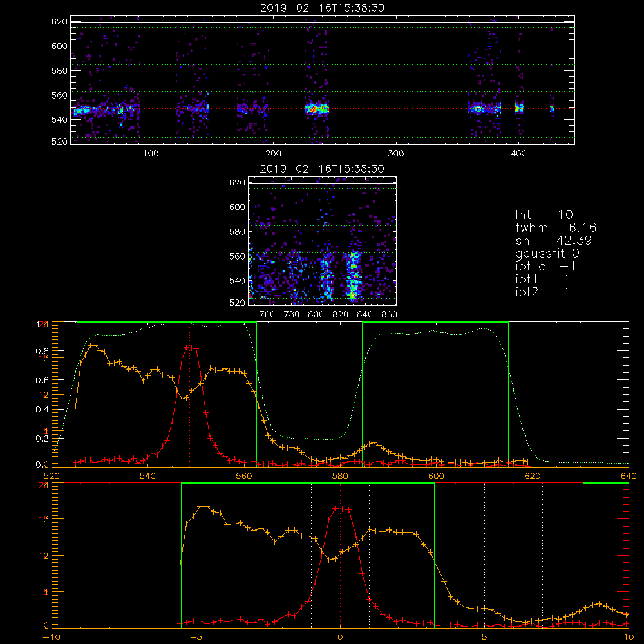This screenshot has height=644, width=644.
Task: Click y-axis label 0.8 on third plot
Action: click(x=43, y=351)
